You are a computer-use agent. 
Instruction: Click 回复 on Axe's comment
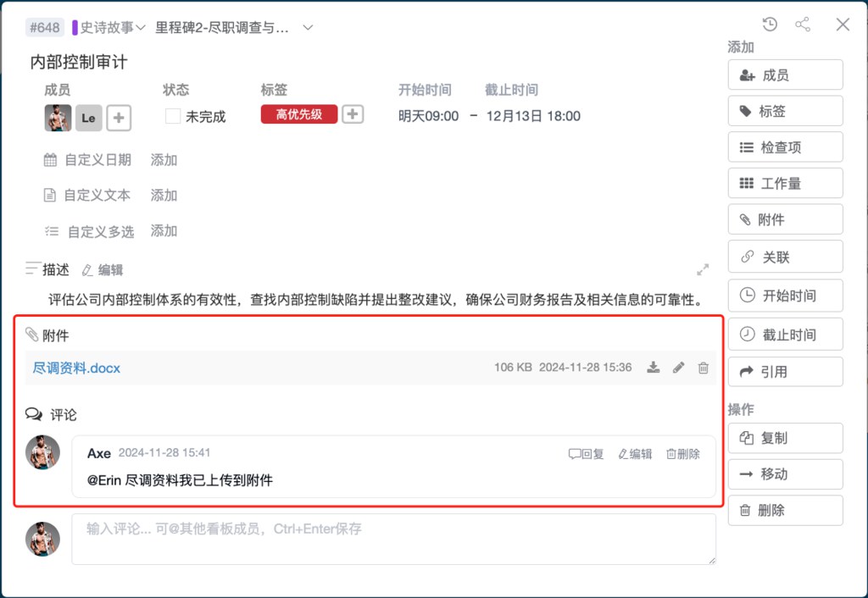point(587,454)
